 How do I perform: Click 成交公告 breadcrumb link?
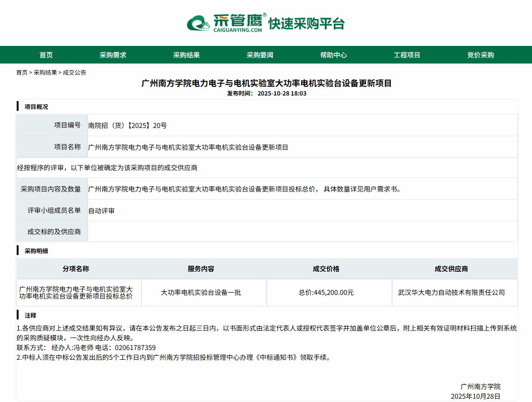pyautogui.click(x=74, y=73)
